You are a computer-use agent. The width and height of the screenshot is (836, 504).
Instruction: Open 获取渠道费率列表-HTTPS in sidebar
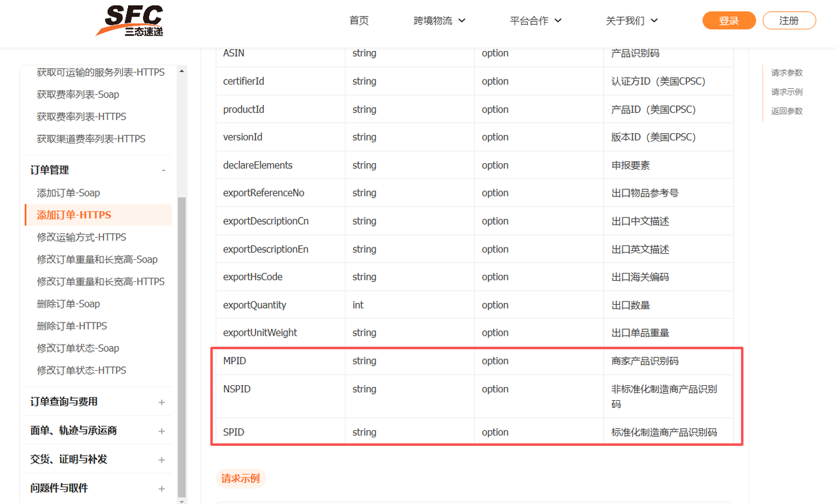click(91, 139)
